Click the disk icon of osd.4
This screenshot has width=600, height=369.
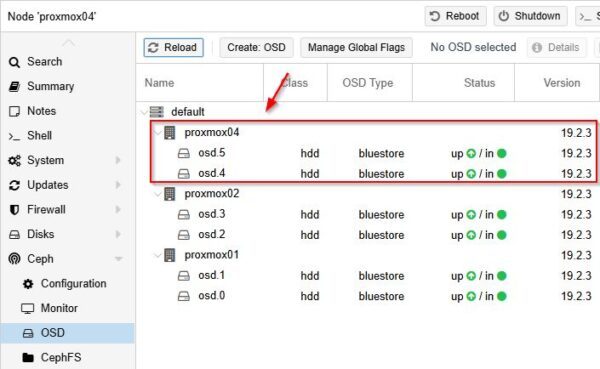pyautogui.click(x=184, y=174)
